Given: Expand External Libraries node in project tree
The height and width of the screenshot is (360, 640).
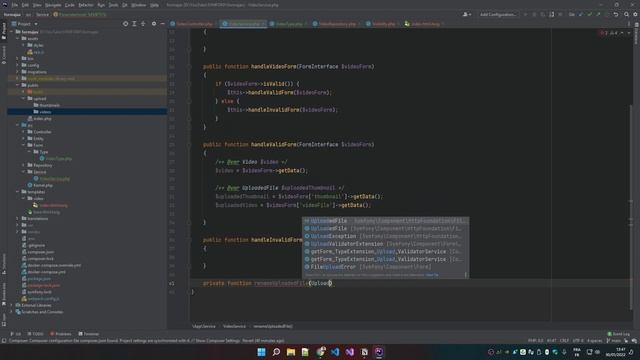Looking at the screenshot, I should 12,305.
